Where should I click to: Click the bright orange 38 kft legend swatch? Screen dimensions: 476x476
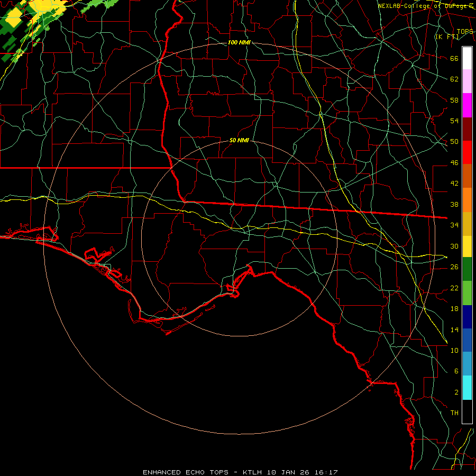click(467, 200)
